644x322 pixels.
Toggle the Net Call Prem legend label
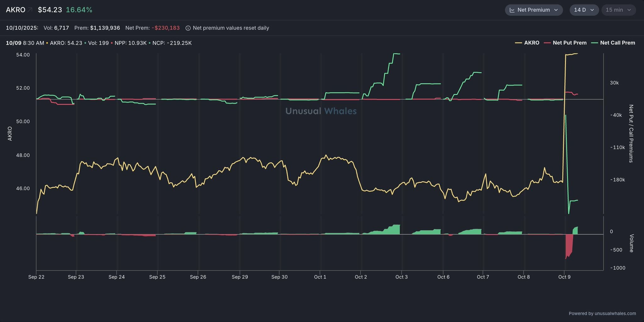point(617,43)
